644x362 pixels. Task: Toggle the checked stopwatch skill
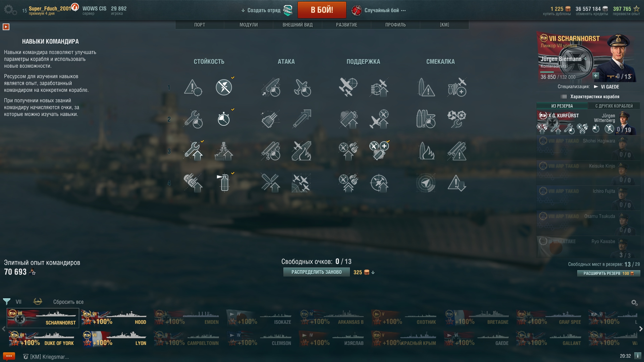pos(224,119)
